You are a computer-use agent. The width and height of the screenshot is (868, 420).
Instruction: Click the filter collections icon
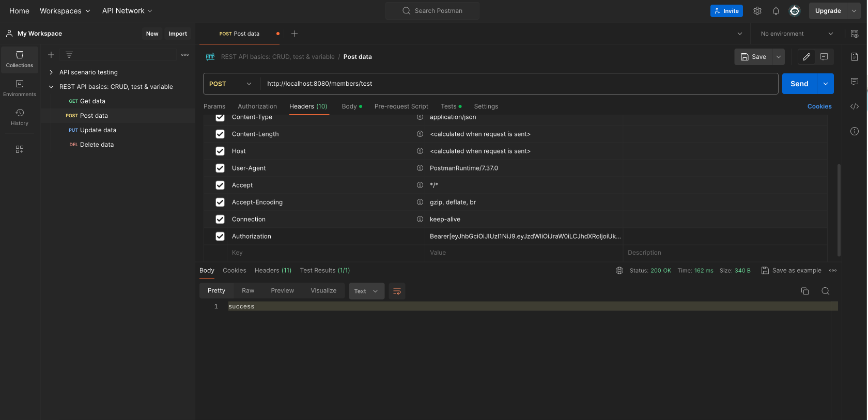point(69,55)
